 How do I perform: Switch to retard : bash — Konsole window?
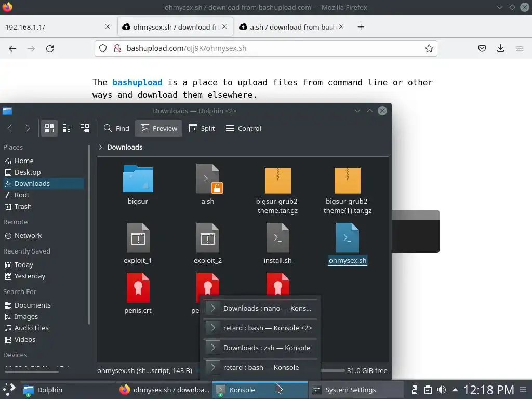tap(260, 367)
